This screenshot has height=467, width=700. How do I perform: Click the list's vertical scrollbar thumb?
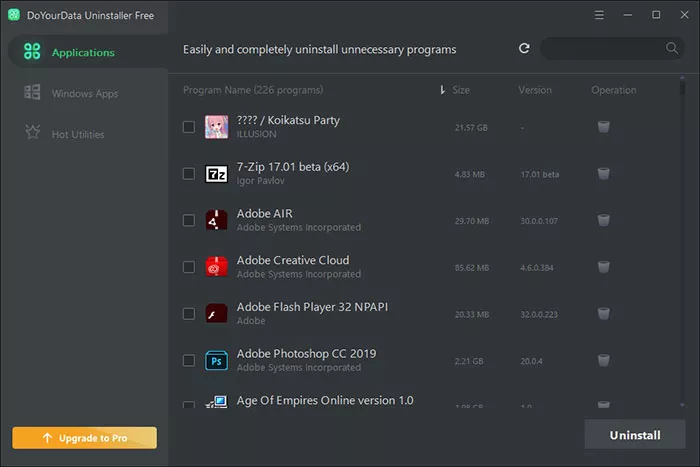[x=682, y=88]
